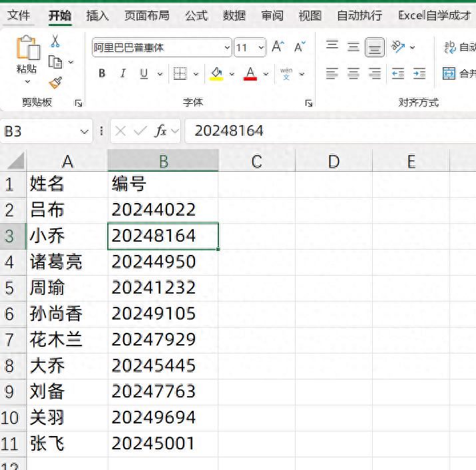Click the Select All corner triangle

point(15,160)
